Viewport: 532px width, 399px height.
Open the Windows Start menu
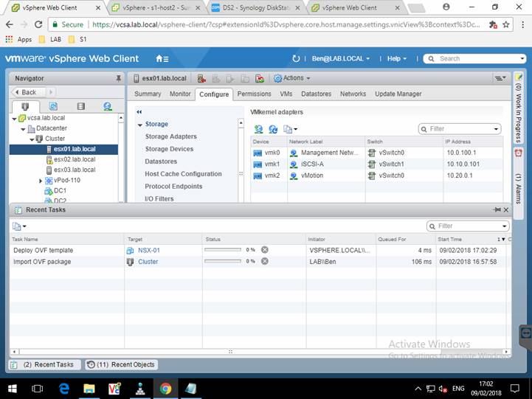pyautogui.click(x=13, y=389)
